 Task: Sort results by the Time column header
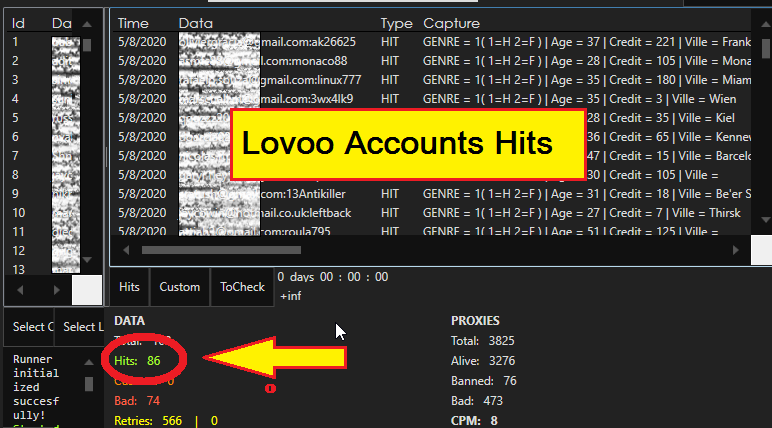click(x=133, y=23)
